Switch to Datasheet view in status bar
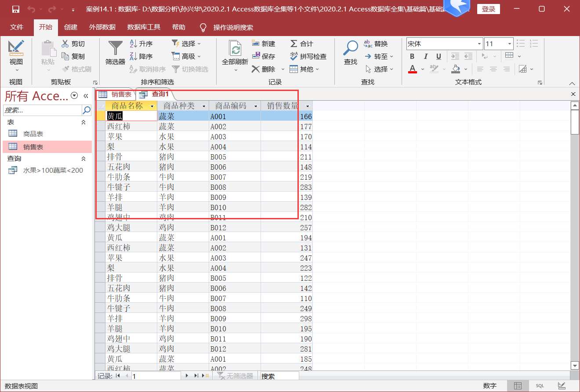Image resolution: width=580 pixels, height=392 pixels. click(518, 386)
